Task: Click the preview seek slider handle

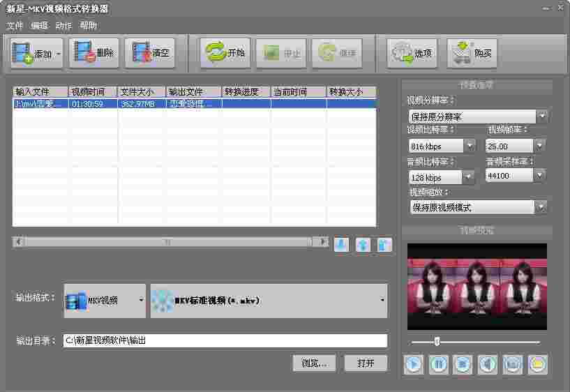Action: 437,342
